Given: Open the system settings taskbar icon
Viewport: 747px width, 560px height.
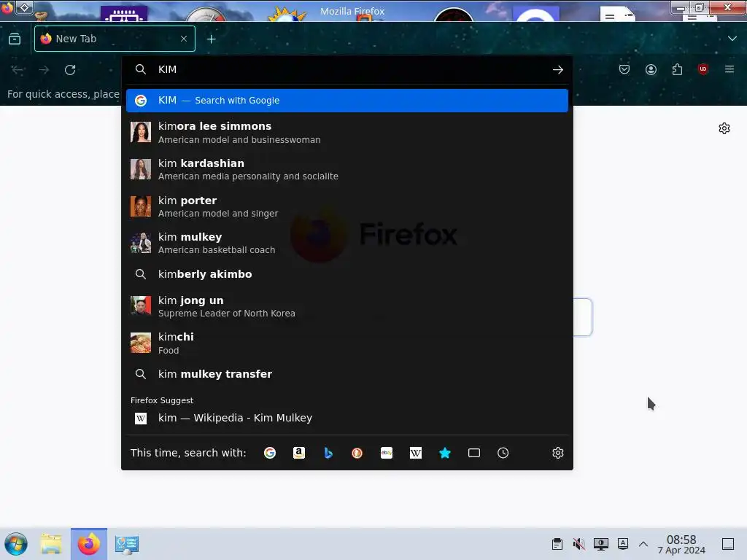Looking at the screenshot, I should [127, 544].
